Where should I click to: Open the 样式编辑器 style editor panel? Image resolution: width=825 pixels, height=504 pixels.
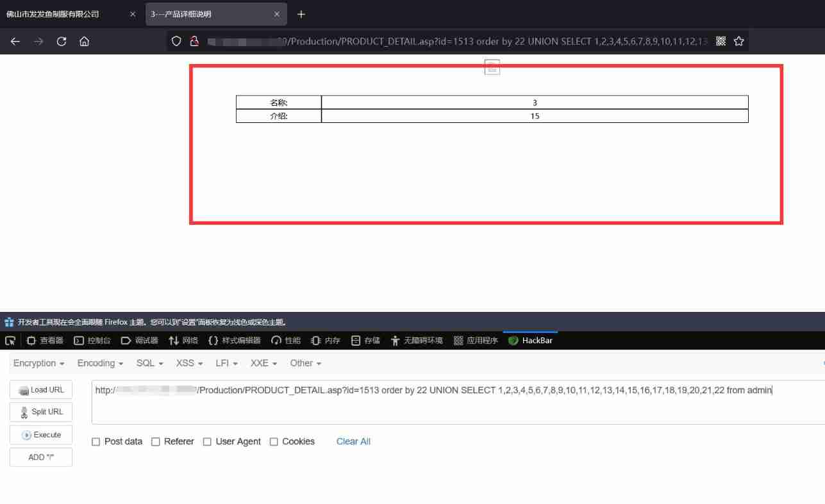(x=235, y=341)
